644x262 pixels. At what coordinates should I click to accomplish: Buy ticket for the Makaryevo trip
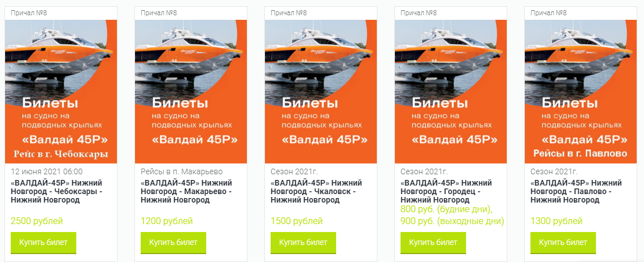[x=173, y=243]
